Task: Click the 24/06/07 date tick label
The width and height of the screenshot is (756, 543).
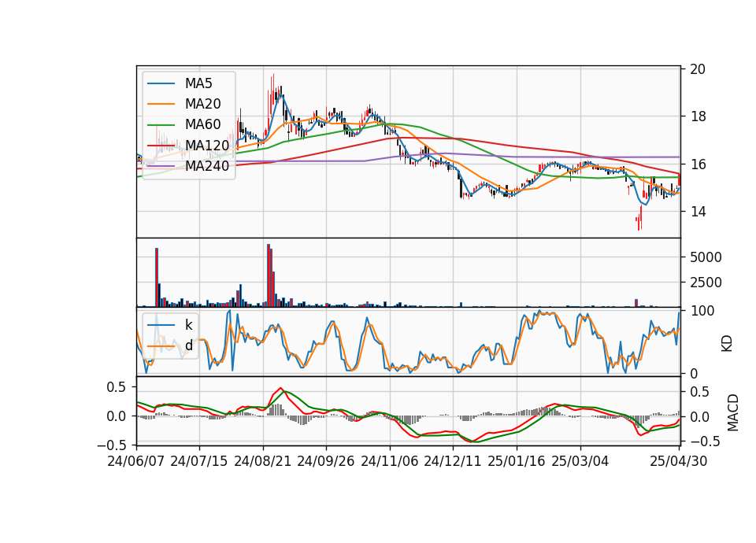Action: point(136,461)
